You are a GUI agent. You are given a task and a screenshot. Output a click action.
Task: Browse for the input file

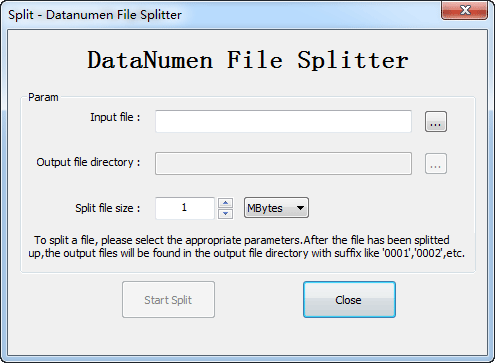pos(436,122)
